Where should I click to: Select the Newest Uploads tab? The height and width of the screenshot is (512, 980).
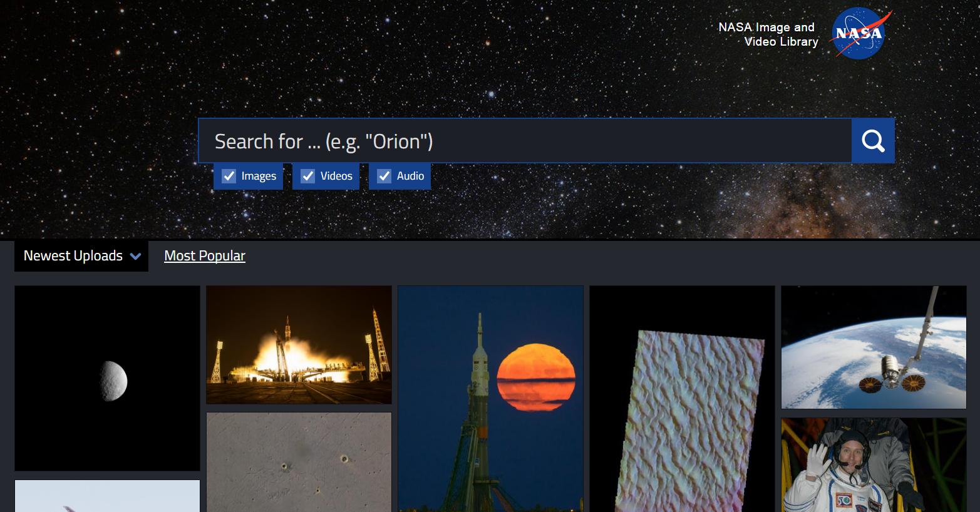73,256
